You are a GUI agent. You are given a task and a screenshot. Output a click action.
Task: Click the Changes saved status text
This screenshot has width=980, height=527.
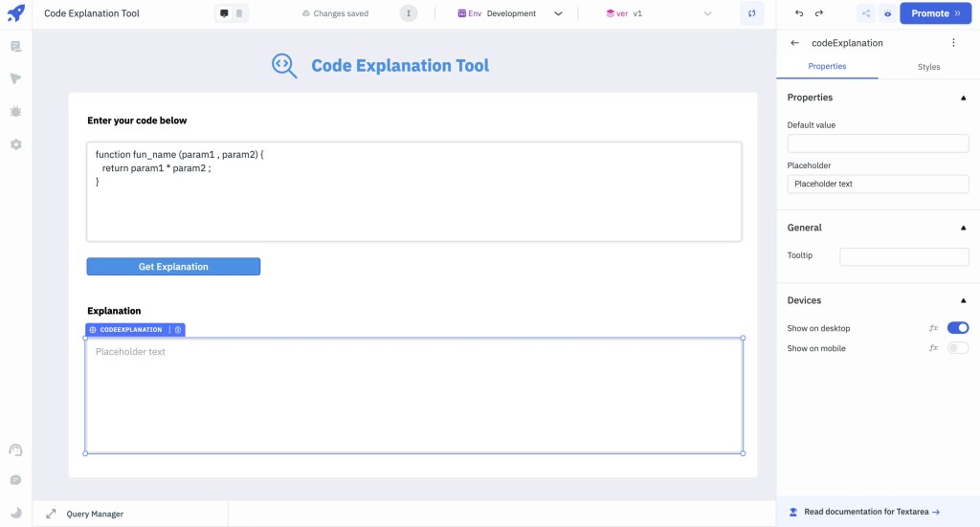tap(341, 13)
